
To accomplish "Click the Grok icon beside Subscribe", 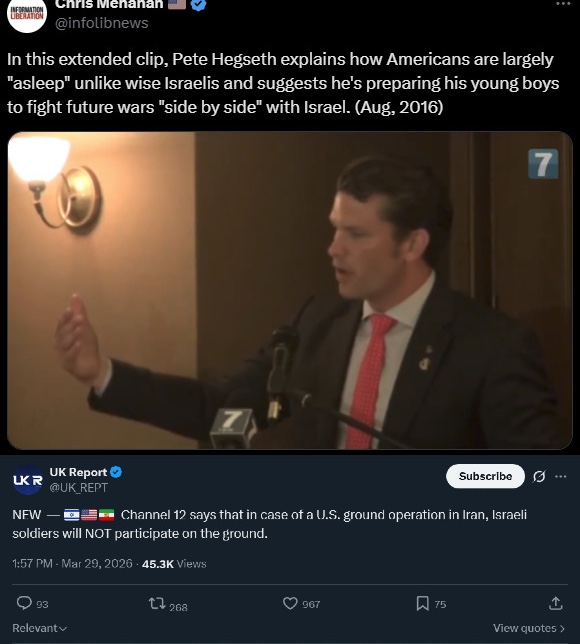I will 539,476.
